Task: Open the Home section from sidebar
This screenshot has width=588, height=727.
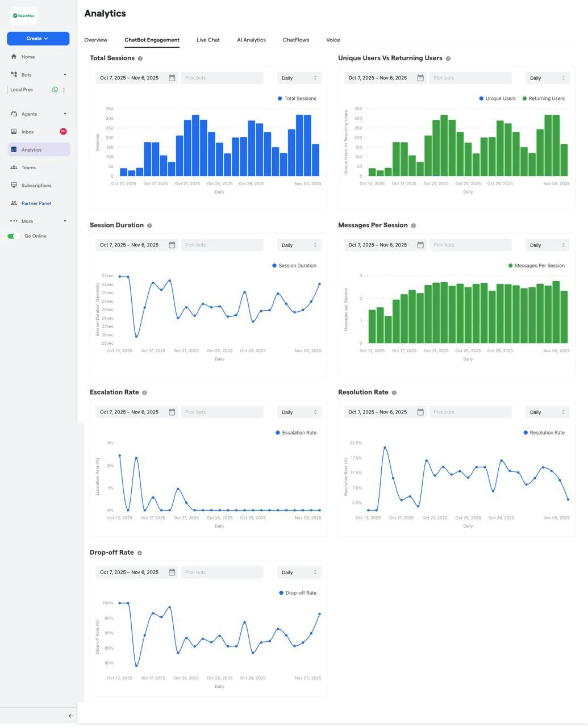Action: [27, 57]
